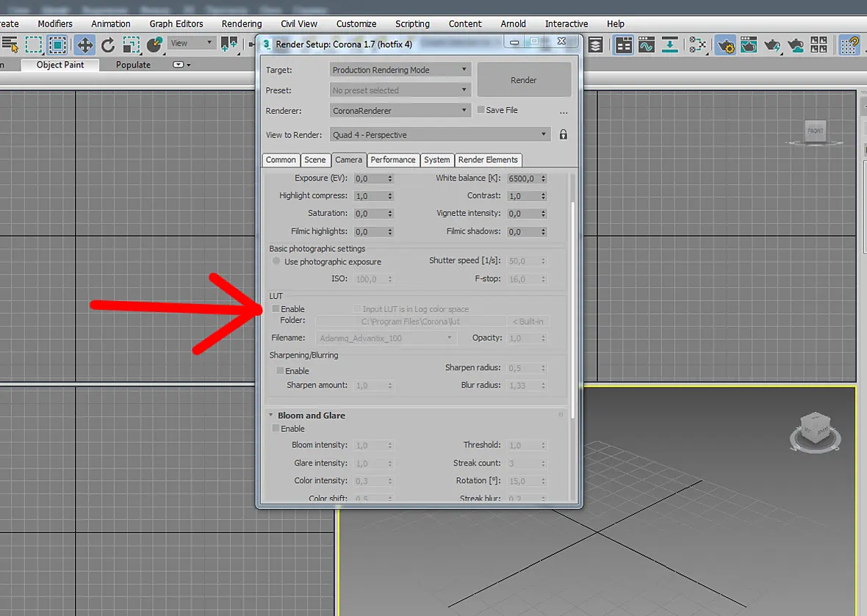The image size is (867, 616).
Task: Select the Object Paint ribbon tab
Action: tap(60, 65)
